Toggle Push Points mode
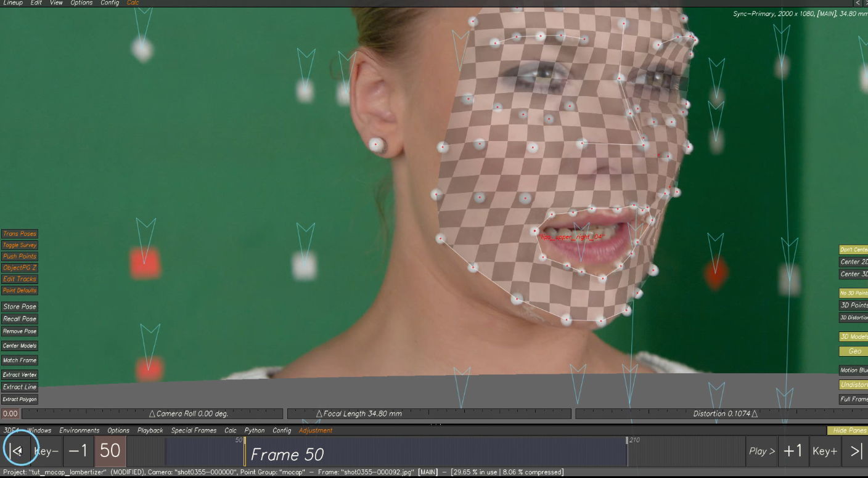This screenshot has height=478, width=868. click(x=20, y=256)
